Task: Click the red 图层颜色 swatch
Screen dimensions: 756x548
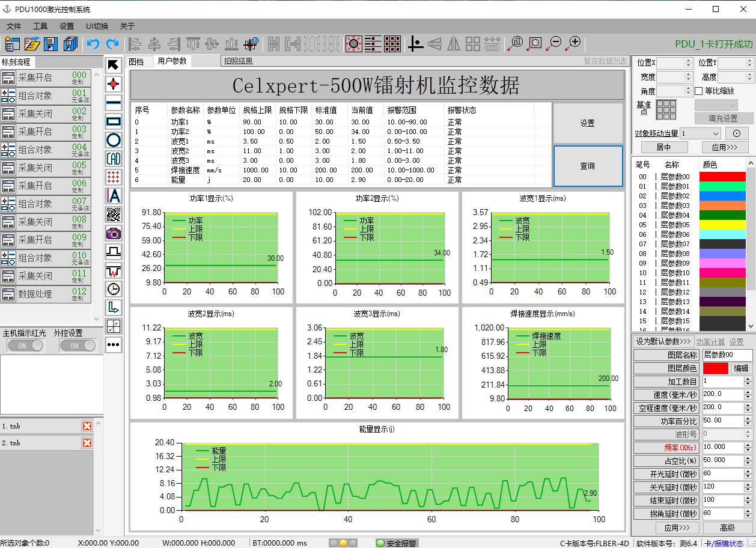Action: point(715,368)
